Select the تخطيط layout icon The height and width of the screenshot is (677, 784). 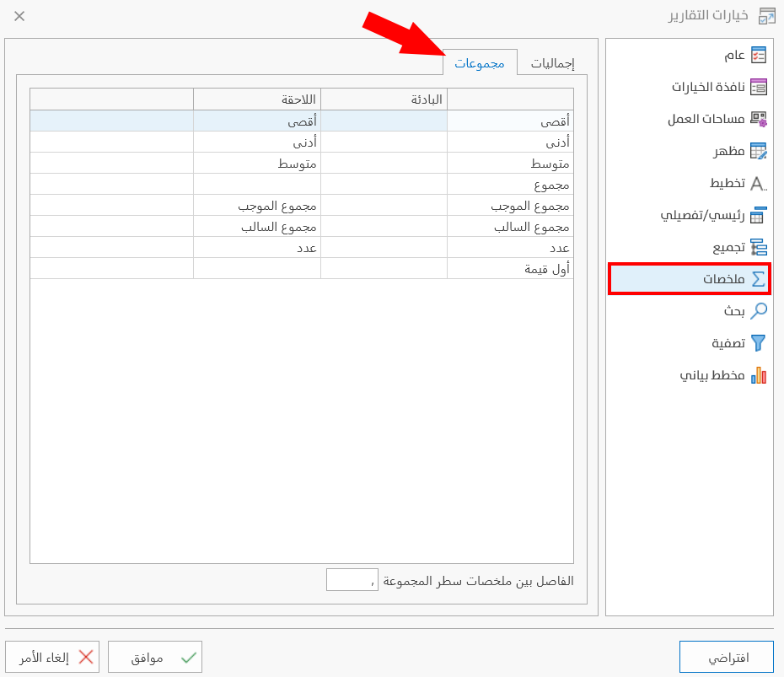pyautogui.click(x=758, y=183)
